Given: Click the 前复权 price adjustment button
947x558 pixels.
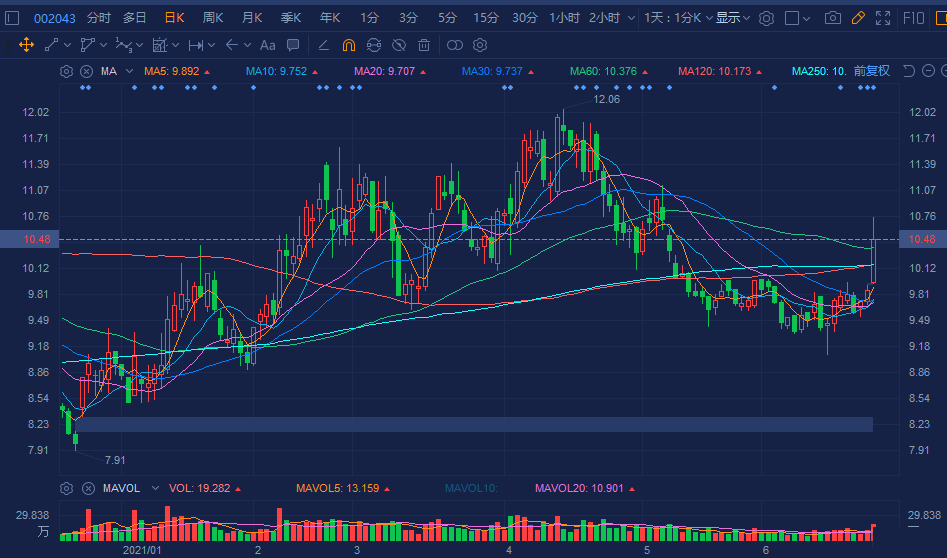Looking at the screenshot, I should [x=871, y=71].
